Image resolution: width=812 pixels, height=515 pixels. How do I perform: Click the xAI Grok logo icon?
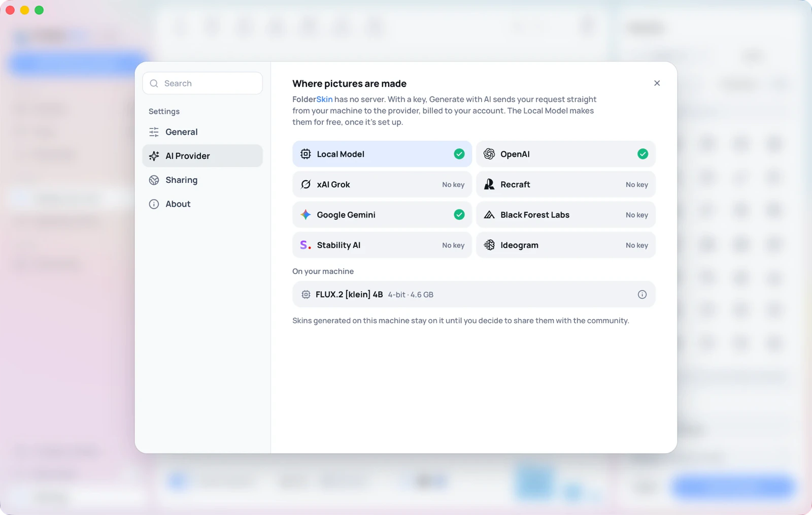306,184
